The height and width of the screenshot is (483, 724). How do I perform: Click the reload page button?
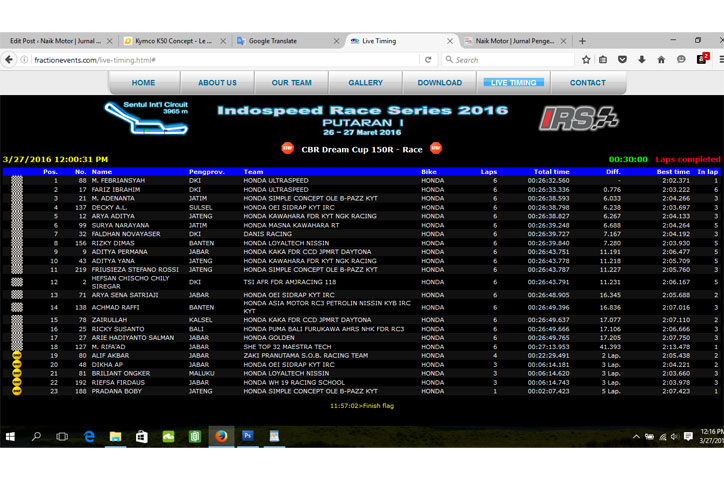pyautogui.click(x=427, y=60)
